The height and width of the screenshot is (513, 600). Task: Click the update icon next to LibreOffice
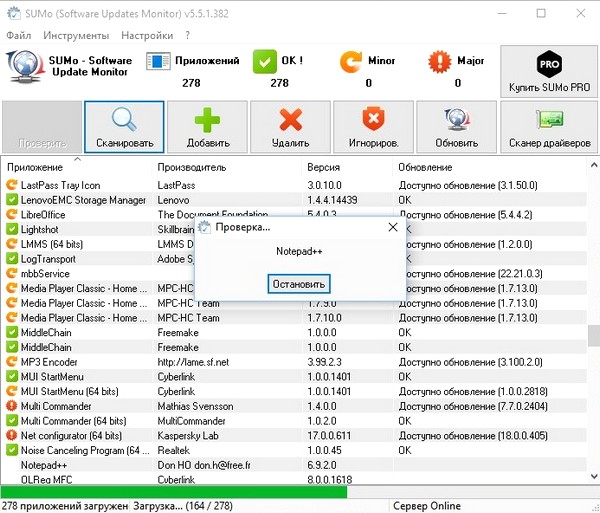click(x=12, y=215)
